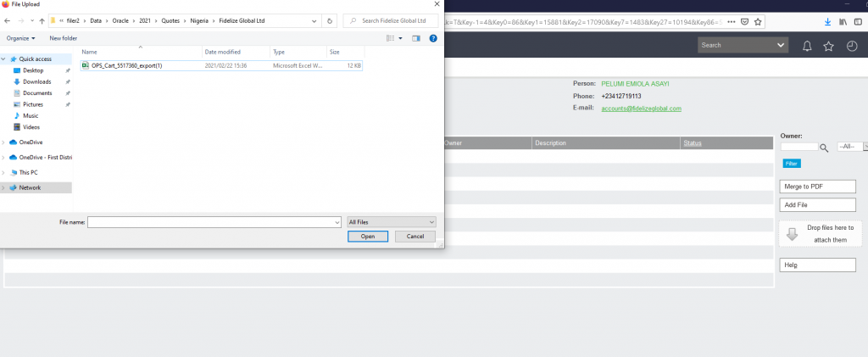Viewport: 868px width, 357px height.
Task: Open the notifications bell icon
Action: point(807,45)
